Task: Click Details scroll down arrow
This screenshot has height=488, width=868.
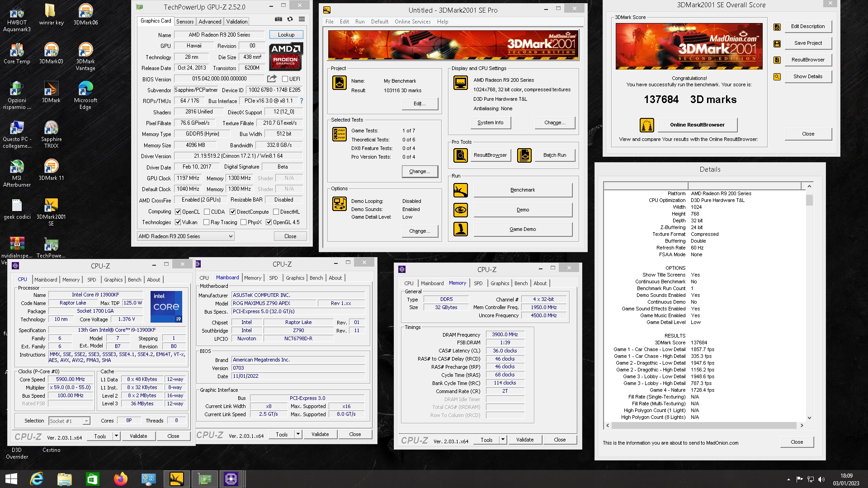Action: [x=809, y=418]
